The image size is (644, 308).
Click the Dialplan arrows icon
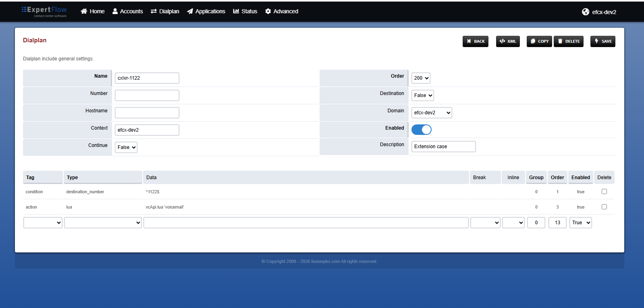point(154,11)
